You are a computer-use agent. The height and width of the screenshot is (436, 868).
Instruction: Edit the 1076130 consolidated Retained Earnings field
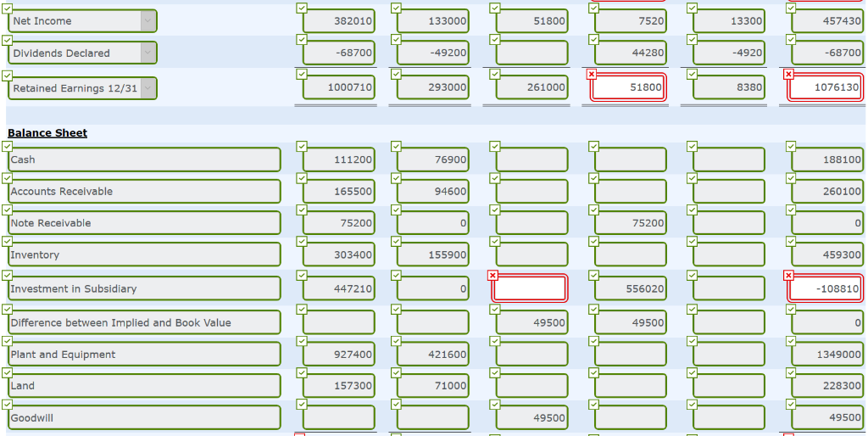[825, 87]
